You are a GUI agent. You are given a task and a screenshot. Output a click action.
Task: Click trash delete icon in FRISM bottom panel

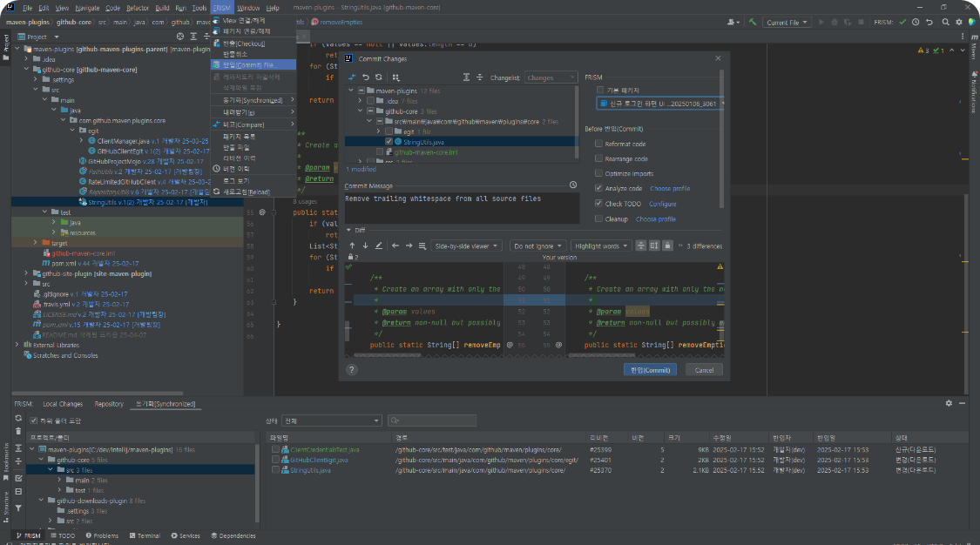(18, 431)
